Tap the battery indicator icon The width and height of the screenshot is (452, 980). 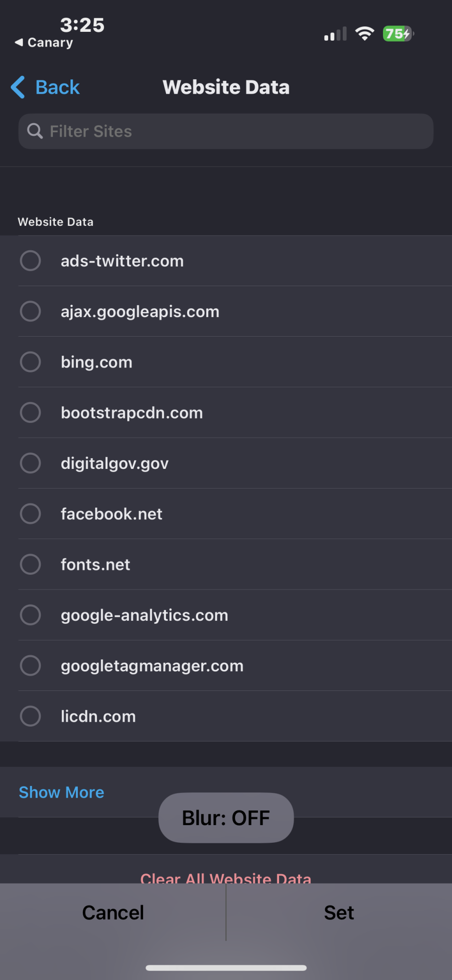pos(398,34)
